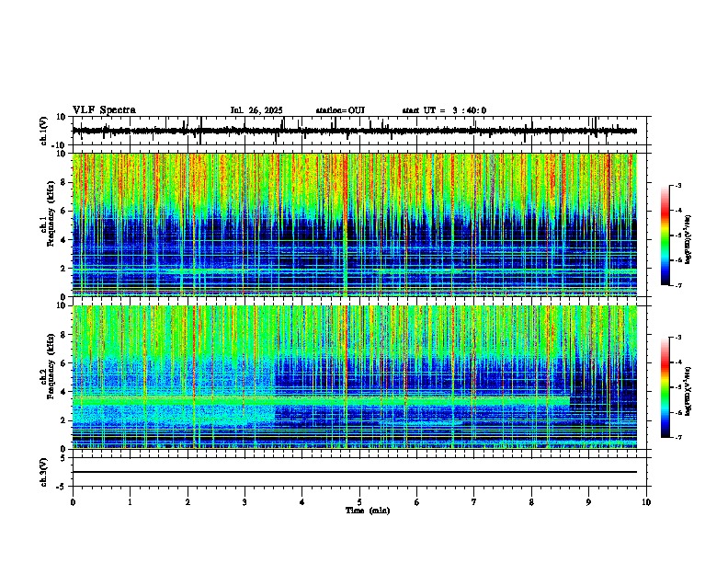This screenshot has width=728, height=563.
Task: Click the ch.1 voltage waveform trace panel
Action: (x=361, y=131)
